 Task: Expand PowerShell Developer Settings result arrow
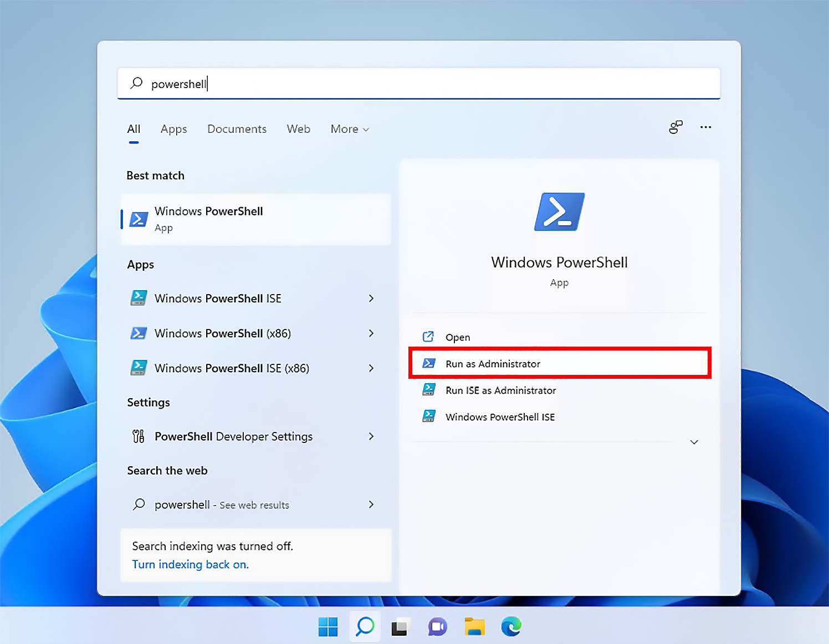371,436
